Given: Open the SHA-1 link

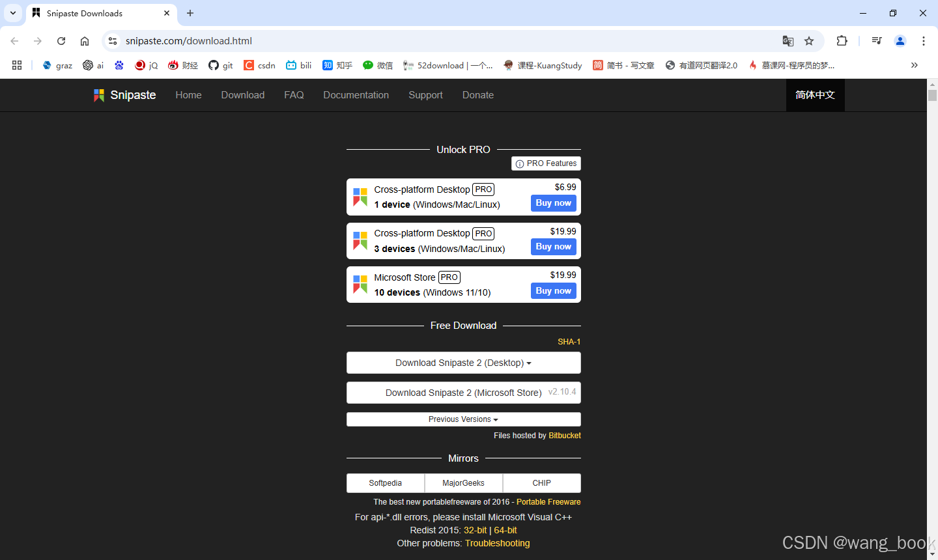Looking at the screenshot, I should 569,342.
